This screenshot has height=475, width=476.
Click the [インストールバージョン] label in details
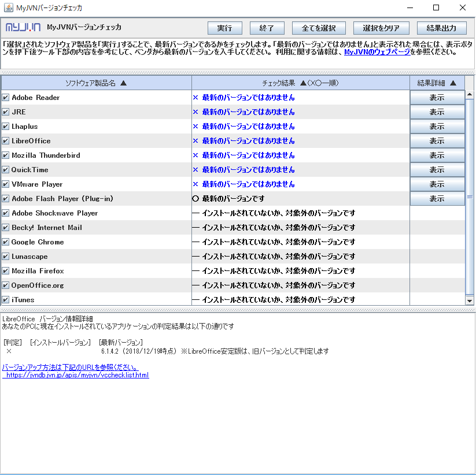tap(60, 343)
